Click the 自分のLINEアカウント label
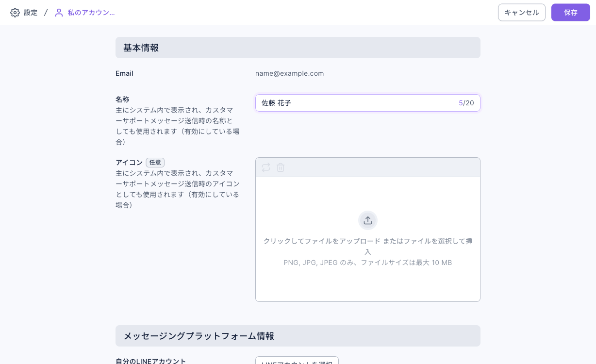Viewport: 596px width, 364px height. pos(151,361)
